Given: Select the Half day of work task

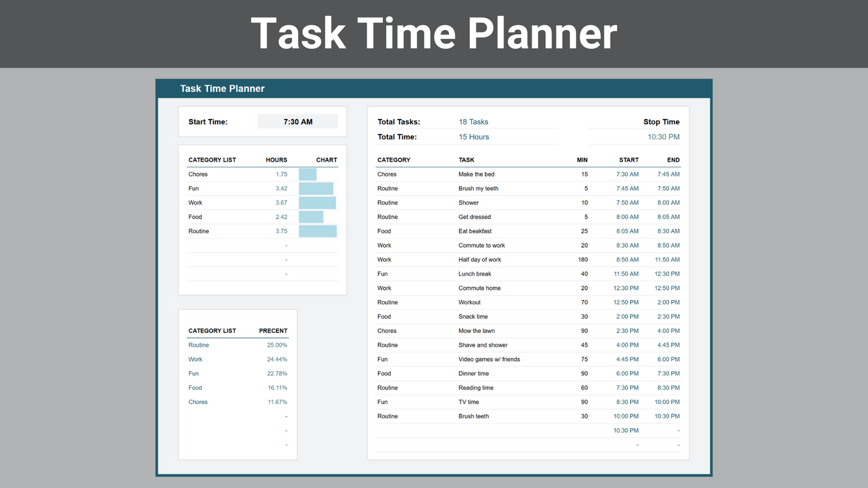Looking at the screenshot, I should (479, 260).
